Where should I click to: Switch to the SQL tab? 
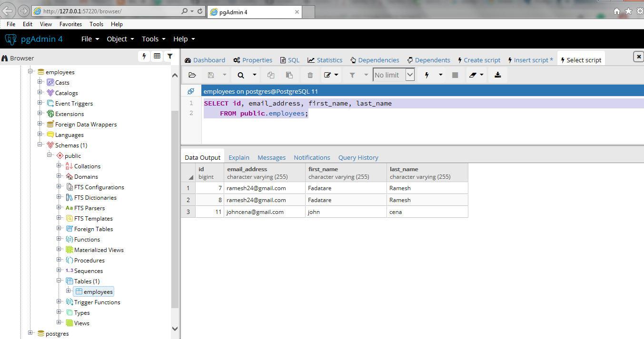[x=290, y=60]
